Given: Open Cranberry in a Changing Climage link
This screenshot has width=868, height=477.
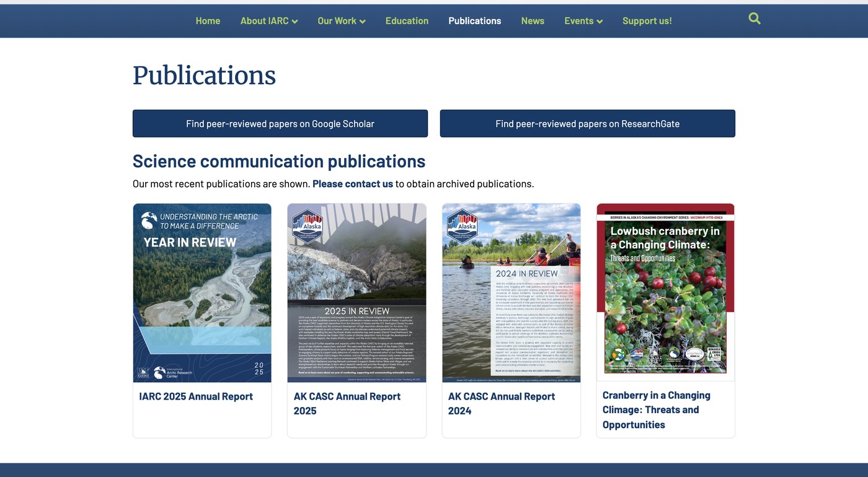Looking at the screenshot, I should pos(657,410).
